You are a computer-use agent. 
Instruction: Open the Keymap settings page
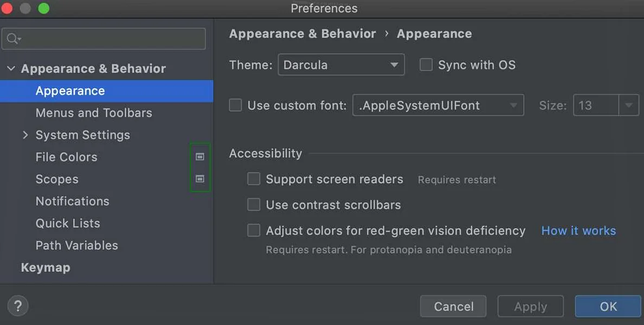click(46, 268)
